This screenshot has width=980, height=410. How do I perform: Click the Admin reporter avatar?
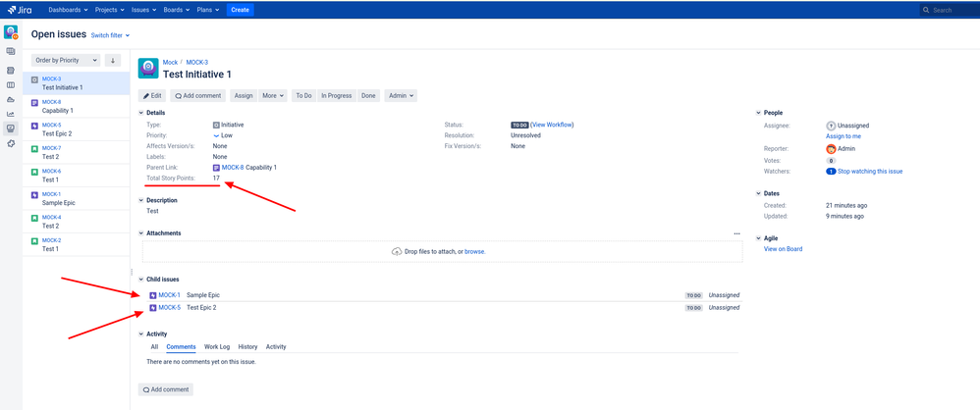831,148
